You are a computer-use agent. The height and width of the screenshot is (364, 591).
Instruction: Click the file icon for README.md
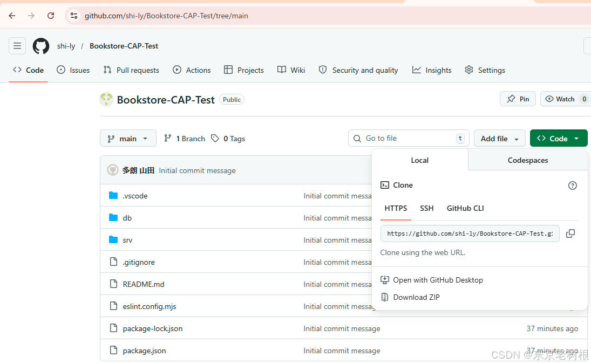[x=113, y=284]
